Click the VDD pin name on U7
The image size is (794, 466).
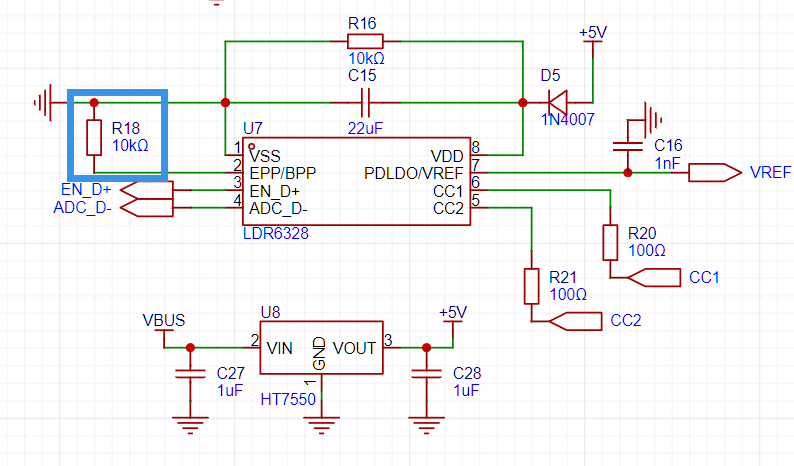pyautogui.click(x=447, y=156)
